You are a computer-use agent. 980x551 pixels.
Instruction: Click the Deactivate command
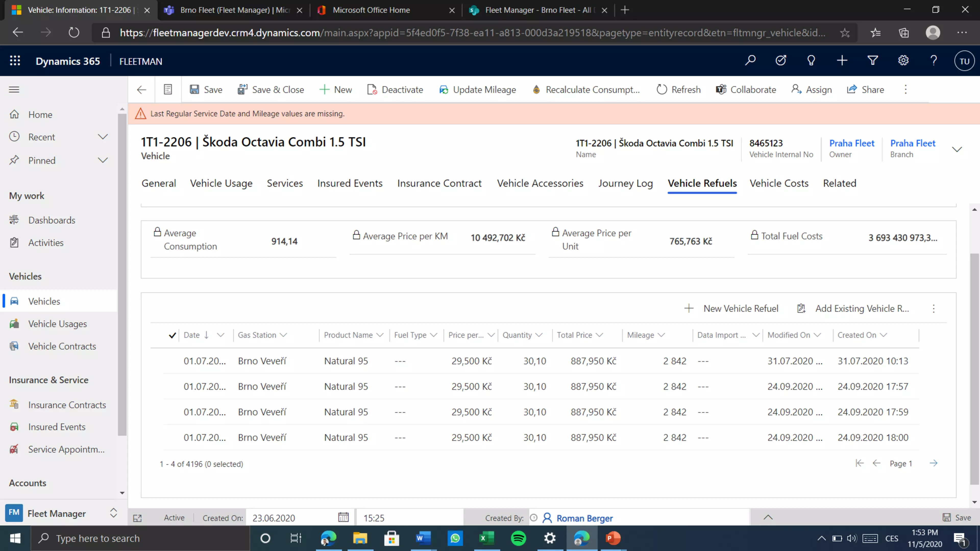(395, 90)
